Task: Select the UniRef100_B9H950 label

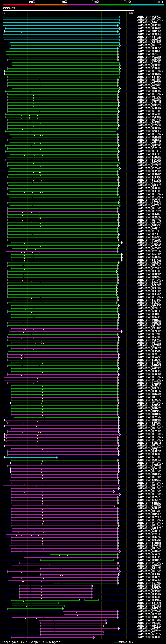Action: tap(149, 48)
